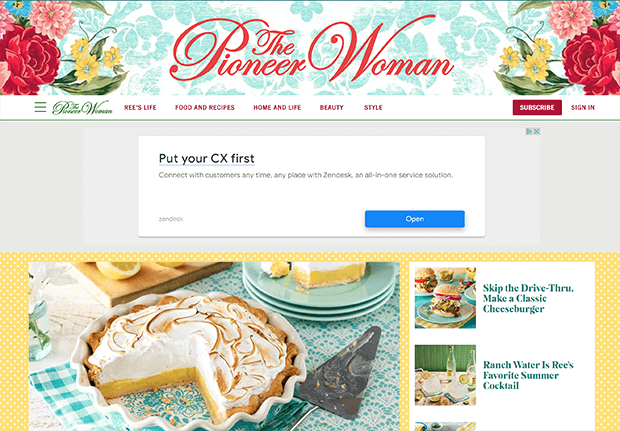Open the lemon meringue pie featured image
Viewport: 620px width, 431px height.
tap(214, 346)
